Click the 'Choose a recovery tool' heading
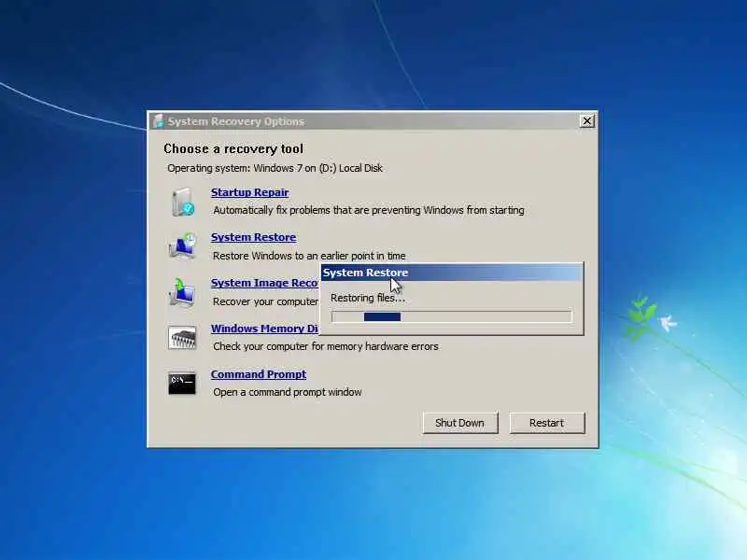 pos(233,149)
